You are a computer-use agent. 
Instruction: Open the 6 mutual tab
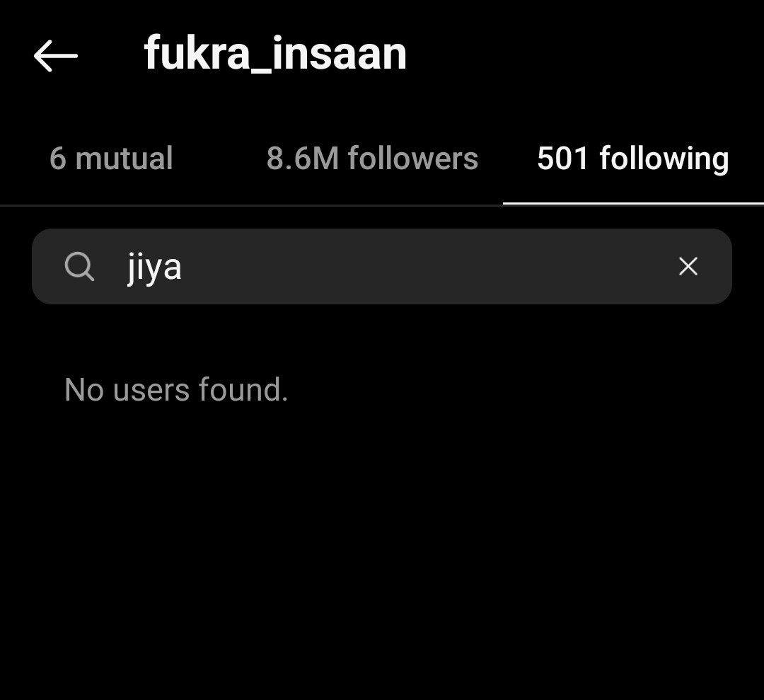[111, 159]
